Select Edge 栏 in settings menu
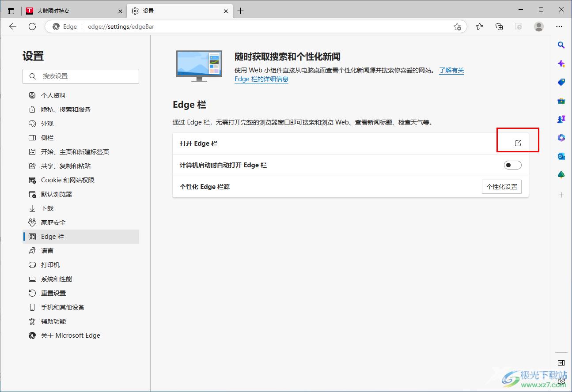 pyautogui.click(x=81, y=237)
